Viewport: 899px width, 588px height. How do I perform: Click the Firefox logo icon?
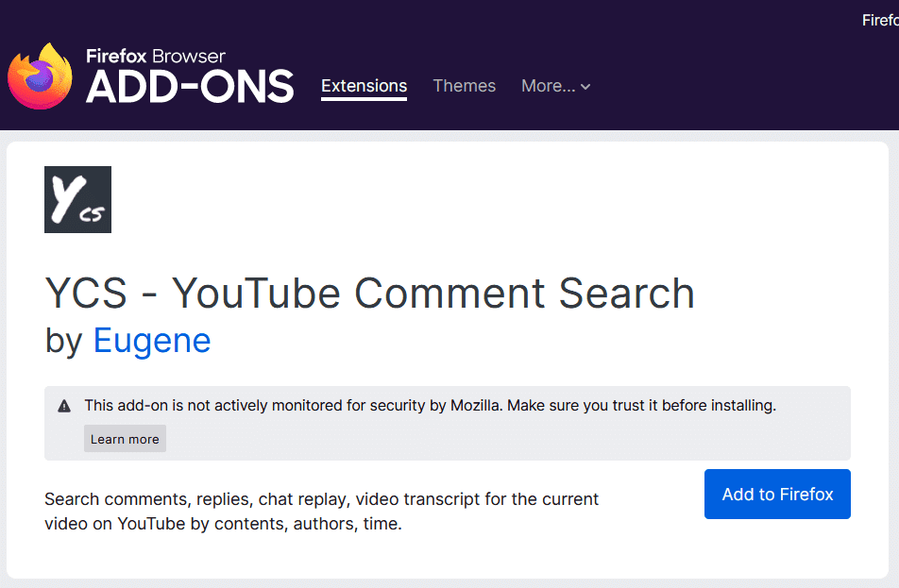pyautogui.click(x=40, y=76)
